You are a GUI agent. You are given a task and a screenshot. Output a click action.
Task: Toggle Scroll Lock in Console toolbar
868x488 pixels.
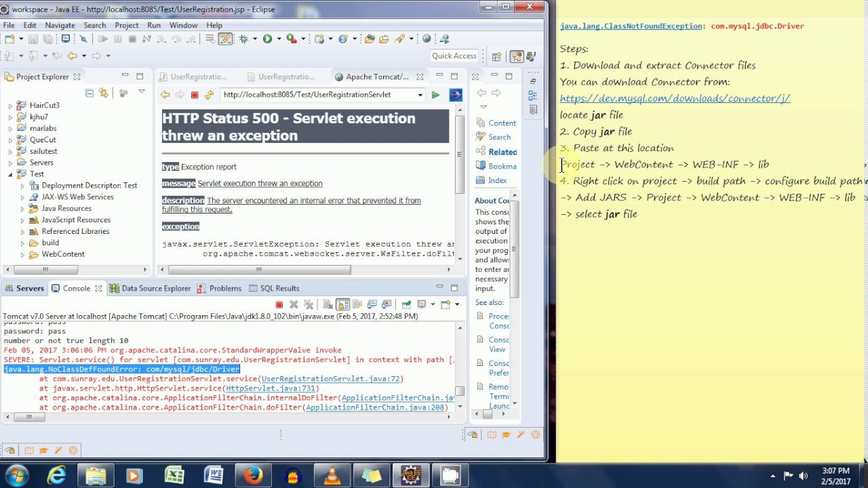tap(342, 304)
